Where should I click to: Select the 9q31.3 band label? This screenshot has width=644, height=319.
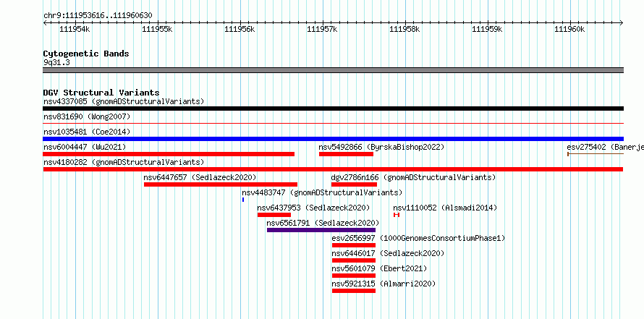point(56,62)
